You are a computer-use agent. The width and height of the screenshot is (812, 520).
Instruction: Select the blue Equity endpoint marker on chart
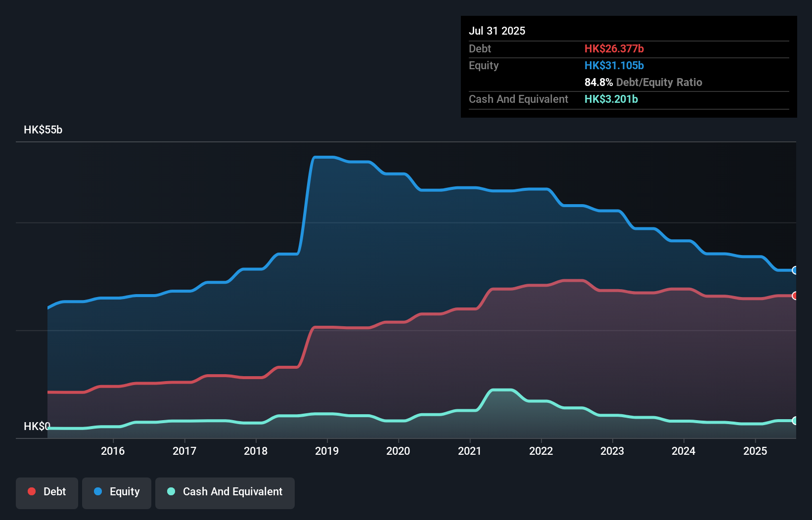pyautogui.click(x=795, y=271)
